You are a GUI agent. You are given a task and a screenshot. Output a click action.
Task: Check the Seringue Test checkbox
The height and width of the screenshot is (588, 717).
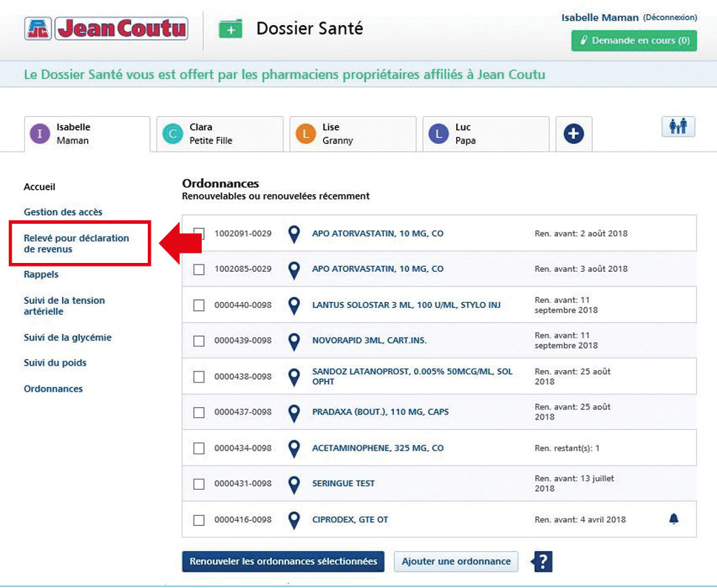(x=199, y=484)
